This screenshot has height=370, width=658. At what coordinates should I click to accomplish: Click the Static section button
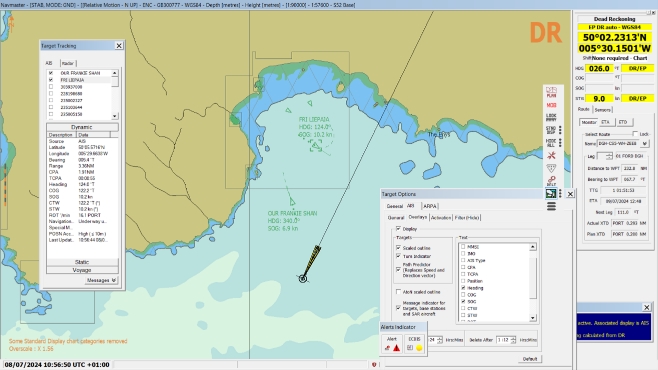tap(82, 262)
